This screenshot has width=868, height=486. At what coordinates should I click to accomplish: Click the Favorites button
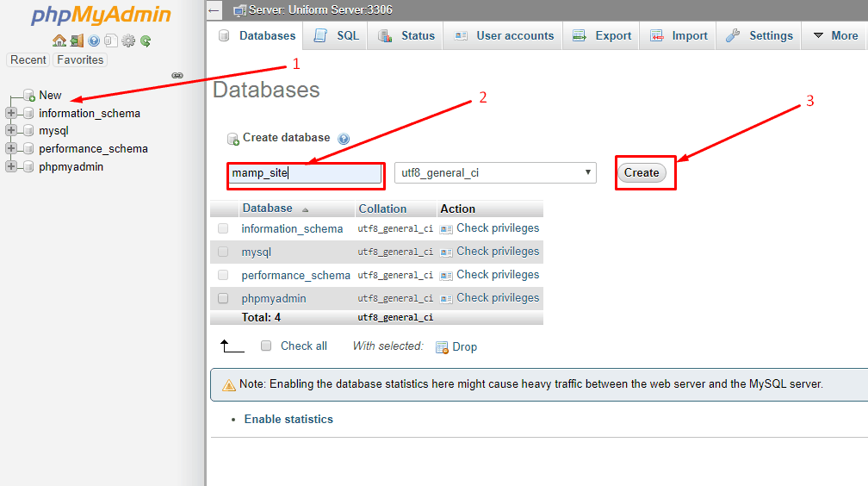[80, 59]
